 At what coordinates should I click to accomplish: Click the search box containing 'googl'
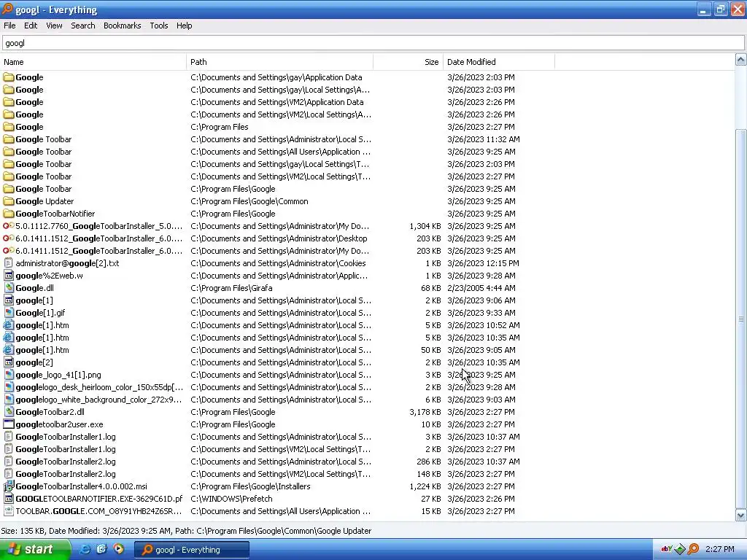(373, 43)
